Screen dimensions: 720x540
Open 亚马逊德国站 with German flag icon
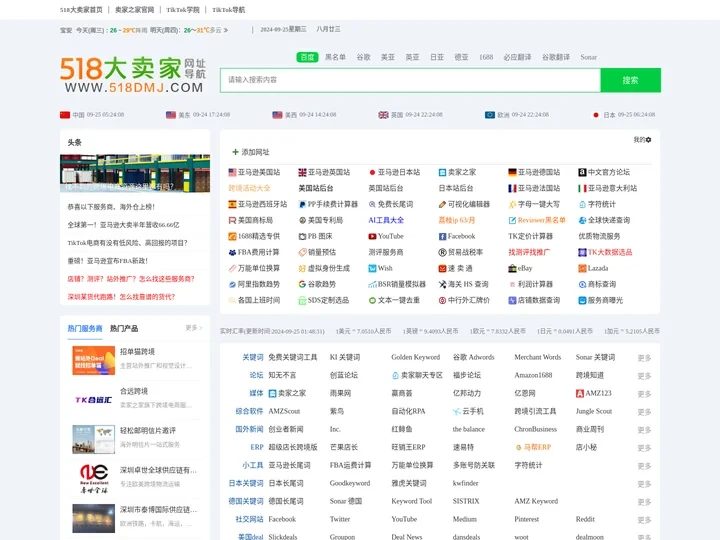click(534, 172)
